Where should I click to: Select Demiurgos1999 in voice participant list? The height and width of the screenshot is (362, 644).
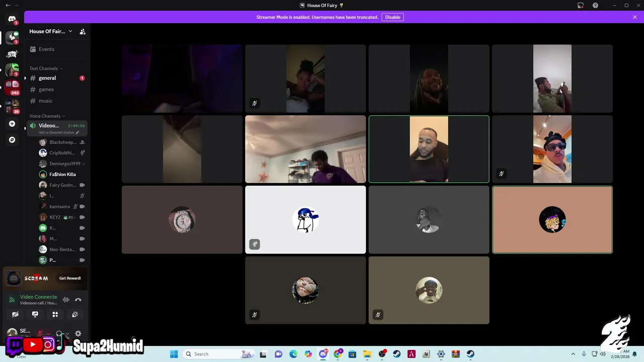(62, 164)
